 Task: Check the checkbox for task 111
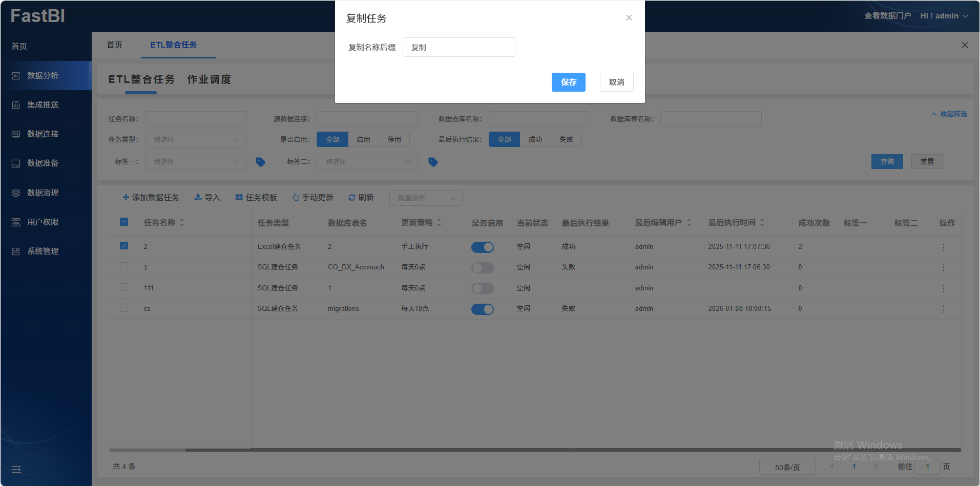click(124, 287)
